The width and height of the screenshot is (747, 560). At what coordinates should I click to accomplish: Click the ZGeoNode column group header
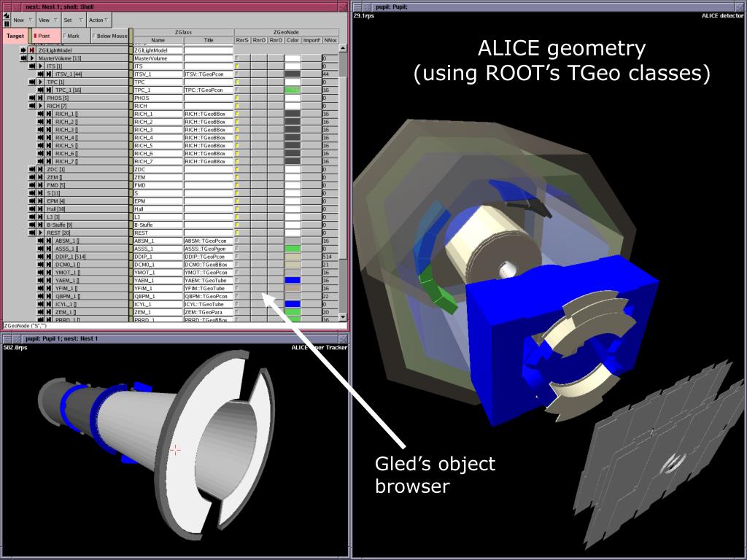click(x=286, y=32)
